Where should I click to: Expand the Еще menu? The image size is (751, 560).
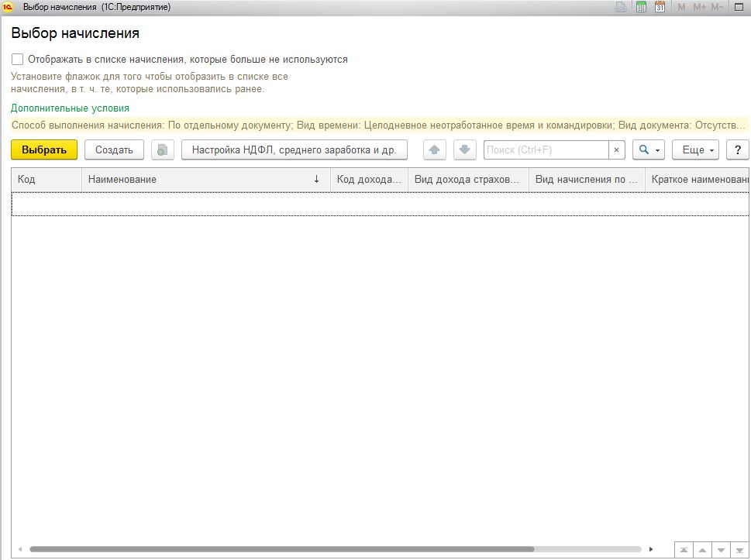coord(695,149)
